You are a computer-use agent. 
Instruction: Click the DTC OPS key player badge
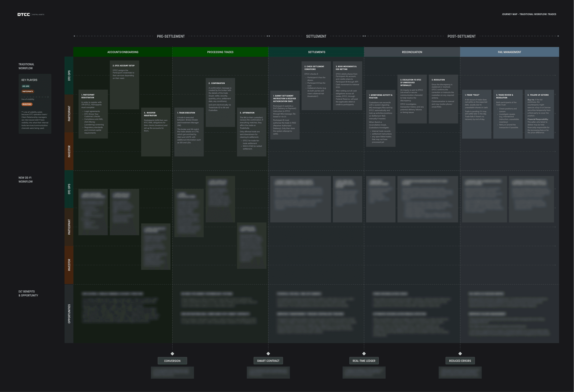click(x=26, y=86)
